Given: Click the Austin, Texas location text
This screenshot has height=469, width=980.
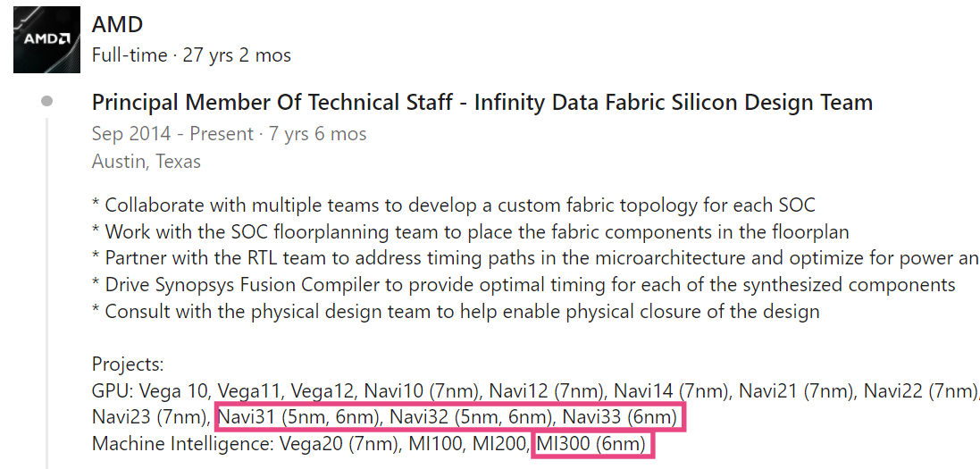Looking at the screenshot, I should pyautogui.click(x=147, y=162).
